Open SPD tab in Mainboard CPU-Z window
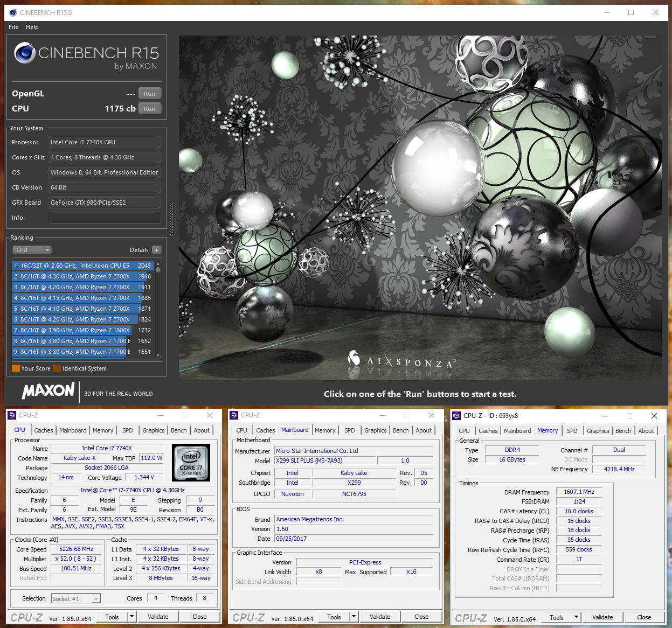The width and height of the screenshot is (672, 628). 350,430
